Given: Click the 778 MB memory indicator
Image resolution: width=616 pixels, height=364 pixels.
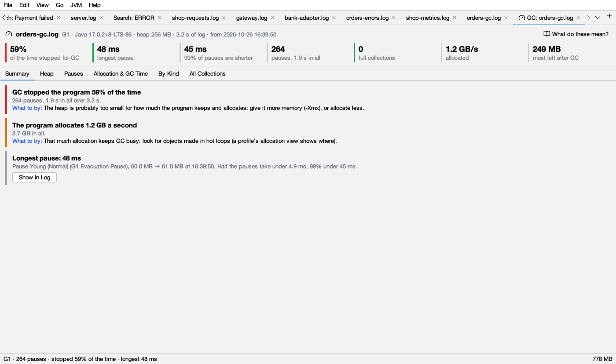Looking at the screenshot, I should point(602,359).
